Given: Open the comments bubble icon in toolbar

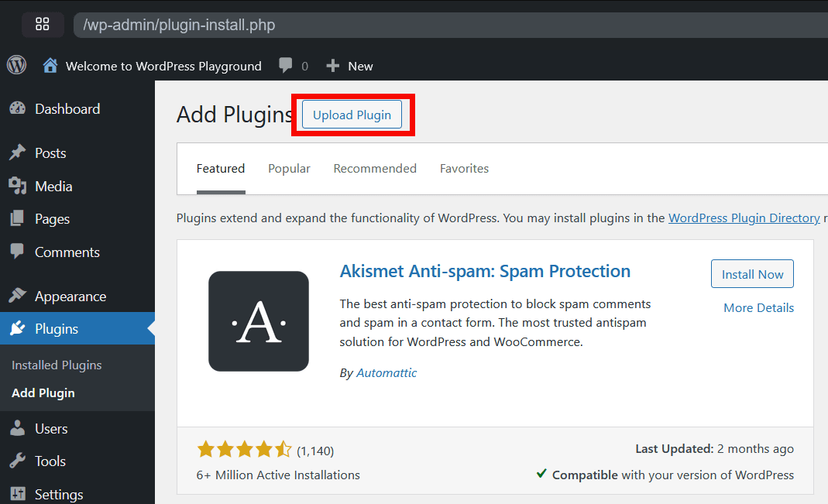Looking at the screenshot, I should (x=287, y=66).
